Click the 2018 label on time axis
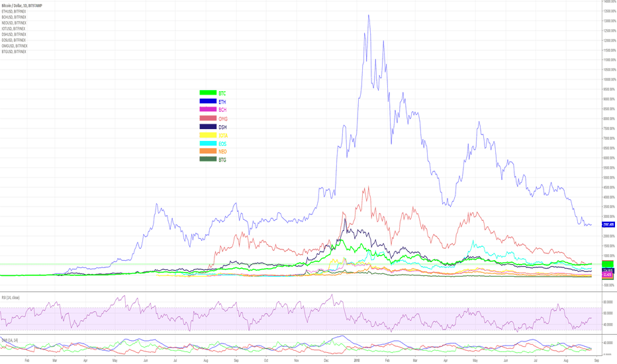The width and height of the screenshot is (617, 364). pyautogui.click(x=357, y=361)
